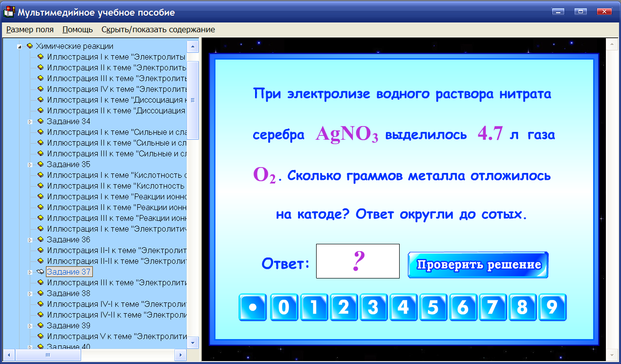621x364 pixels.
Task: Click the book icon beside "Химические реакции" root node
Action: [29, 46]
